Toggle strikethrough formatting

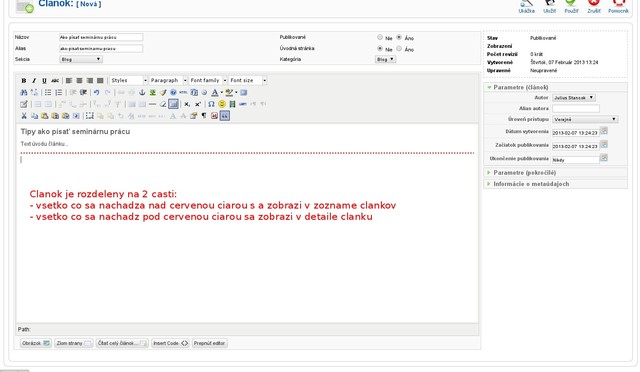pos(55,80)
